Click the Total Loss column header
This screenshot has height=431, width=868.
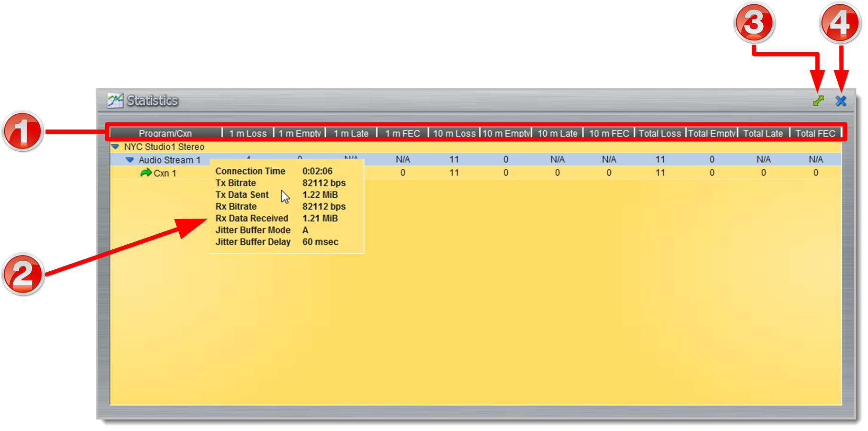(660, 134)
